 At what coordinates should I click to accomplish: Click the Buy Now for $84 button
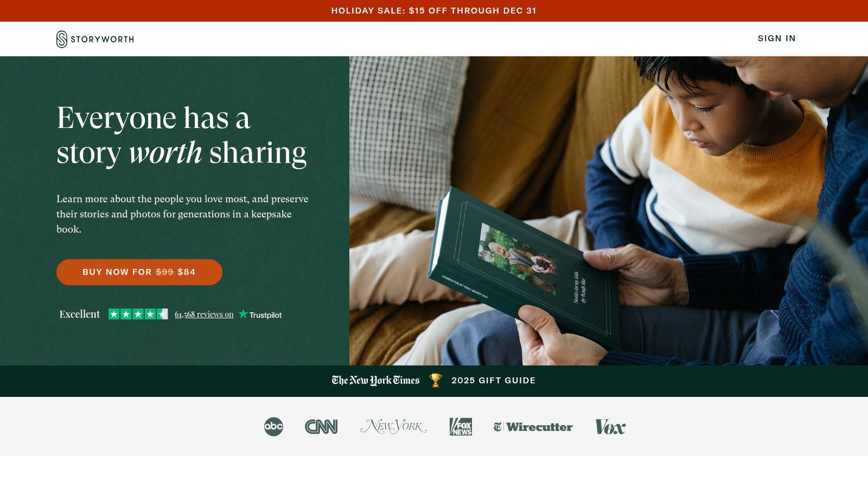(139, 272)
